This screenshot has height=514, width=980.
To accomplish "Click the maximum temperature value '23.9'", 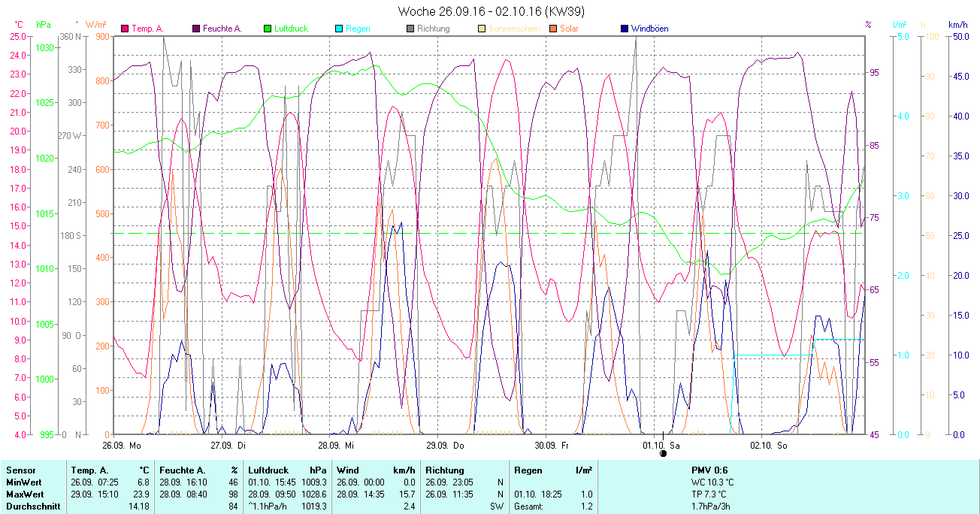I will [141, 494].
